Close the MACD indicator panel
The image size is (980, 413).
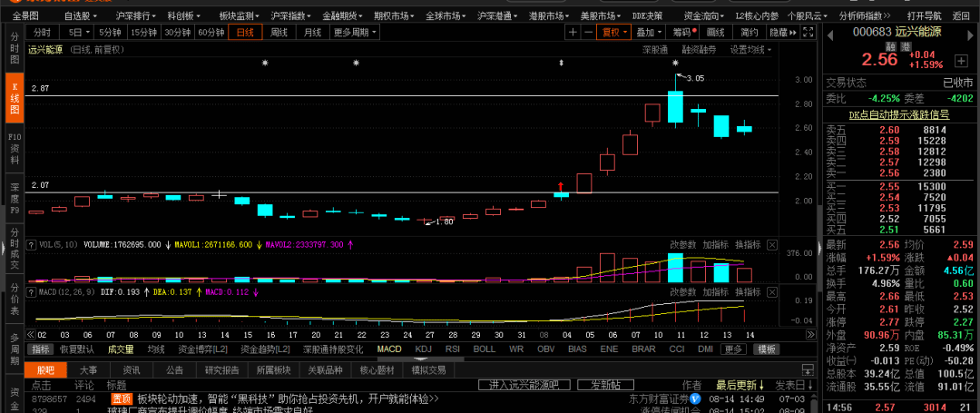772,292
